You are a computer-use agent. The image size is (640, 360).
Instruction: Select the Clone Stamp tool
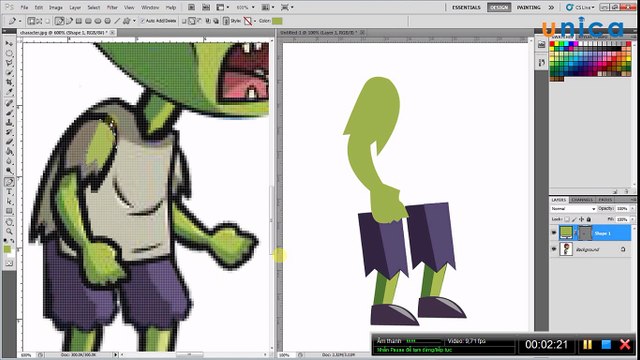[9, 123]
